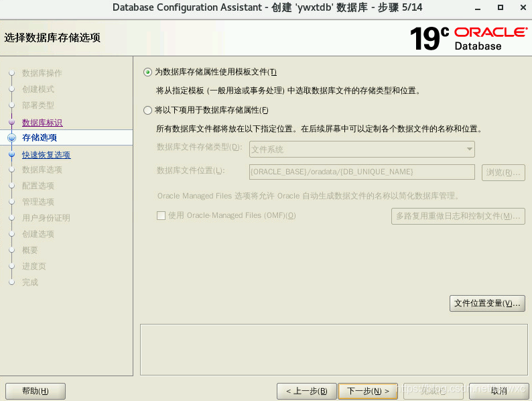Minimize the Database Configuration Assistant window
This screenshot has height=401, width=532.
478,8
